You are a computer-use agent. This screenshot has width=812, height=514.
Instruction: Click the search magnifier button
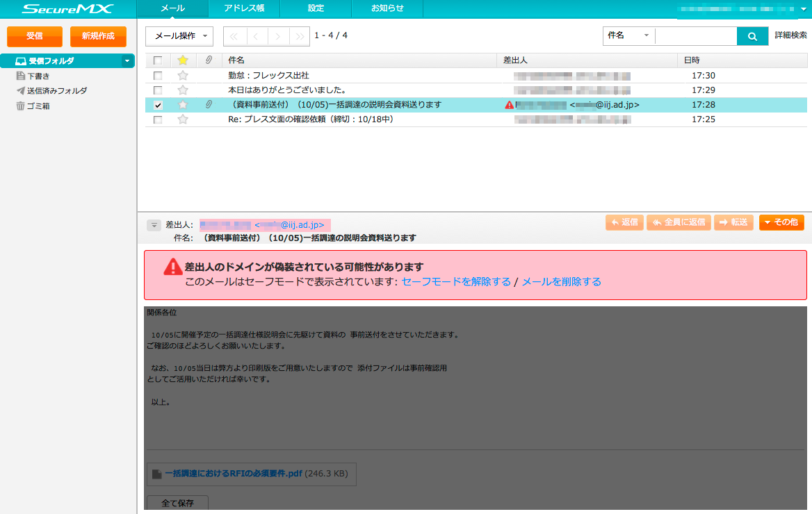pos(752,36)
